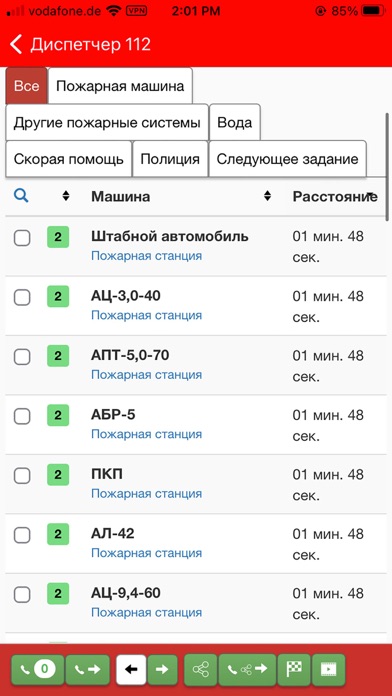
Task: Sort by the Машина column arrows
Action: pos(267,196)
